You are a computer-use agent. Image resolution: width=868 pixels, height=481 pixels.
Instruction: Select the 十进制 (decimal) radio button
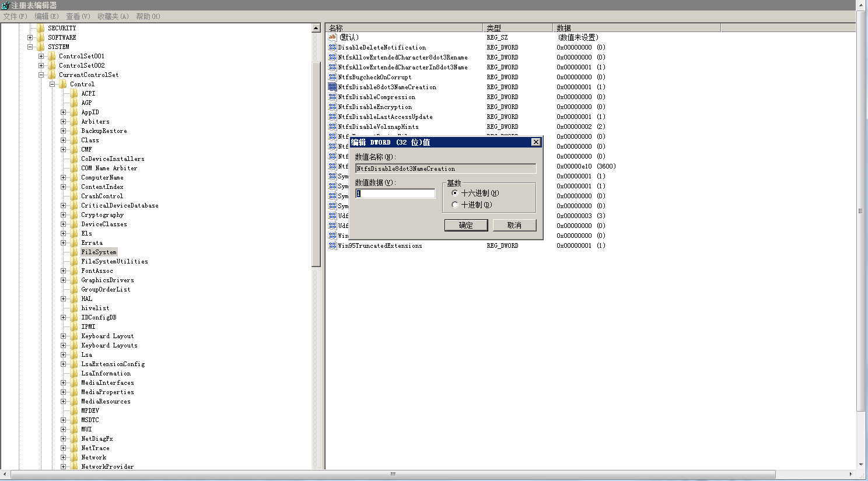pos(455,205)
